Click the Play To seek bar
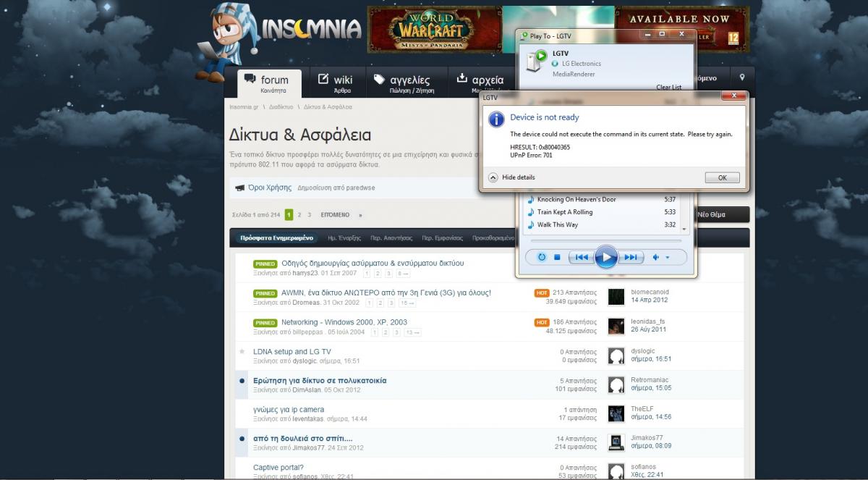 [605, 241]
